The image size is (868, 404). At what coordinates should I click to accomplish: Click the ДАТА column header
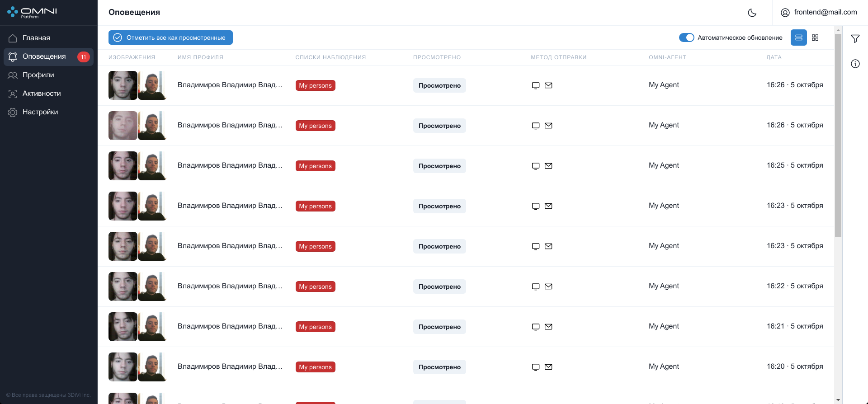pyautogui.click(x=774, y=57)
